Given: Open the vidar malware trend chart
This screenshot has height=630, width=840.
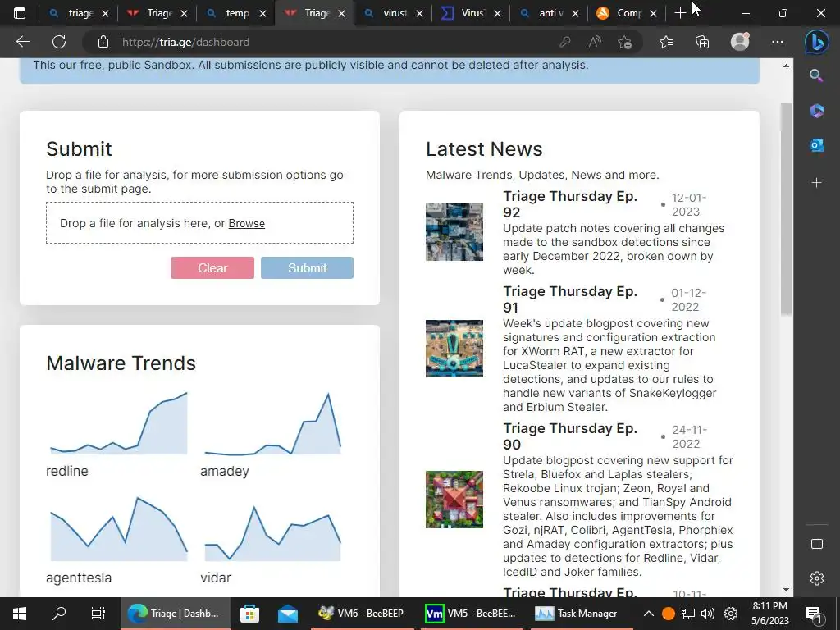Looking at the screenshot, I should point(272,533).
